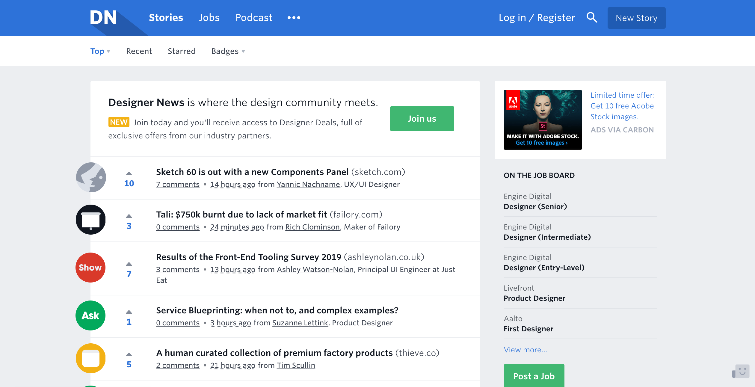Open 0 comments on Service Blueprinting story
Image resolution: width=755 pixels, height=387 pixels.
click(178, 323)
